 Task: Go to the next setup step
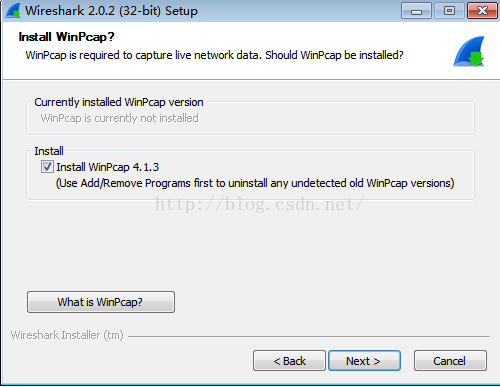point(364,360)
